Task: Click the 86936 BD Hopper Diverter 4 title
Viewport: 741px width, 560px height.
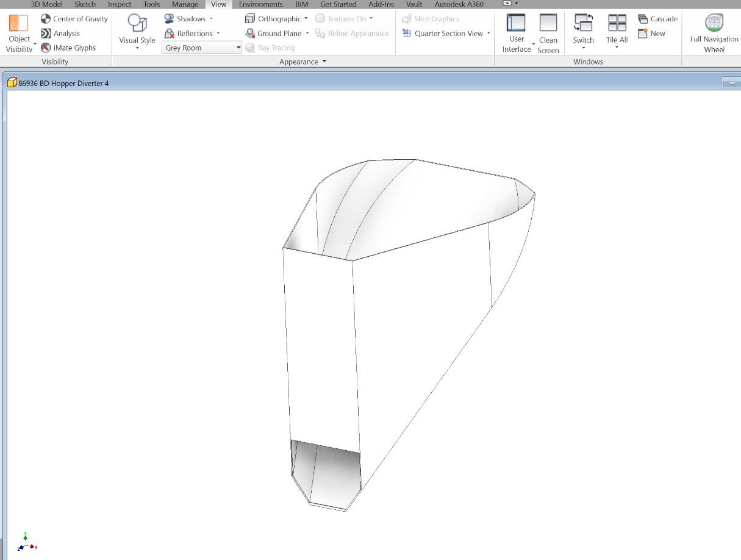Action: tap(63, 83)
